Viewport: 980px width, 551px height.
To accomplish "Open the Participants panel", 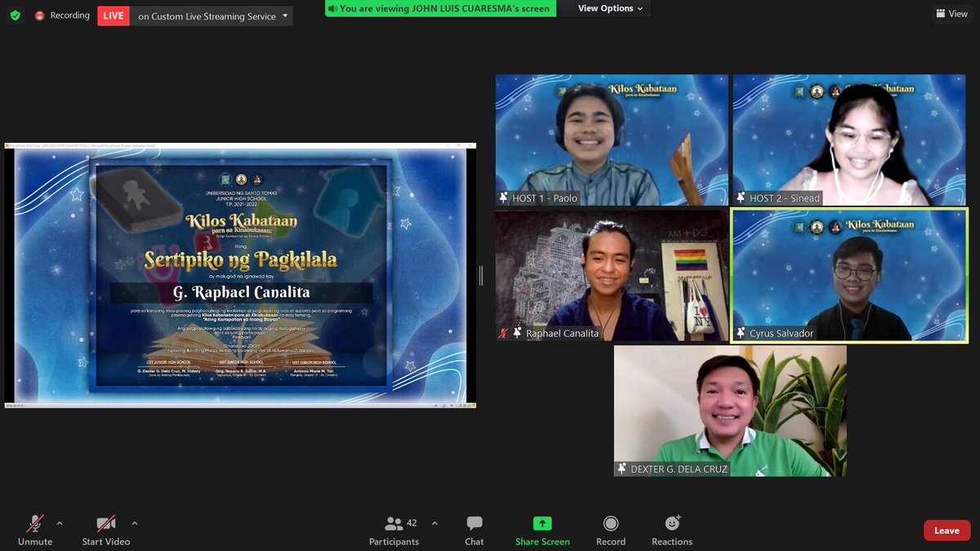I will (394, 531).
